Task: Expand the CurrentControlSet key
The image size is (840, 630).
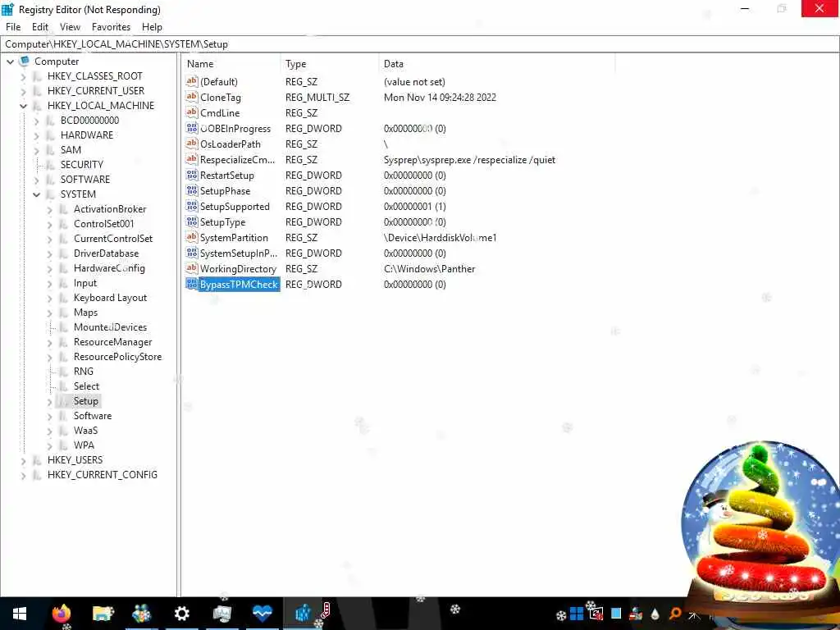Action: pyautogui.click(x=49, y=239)
